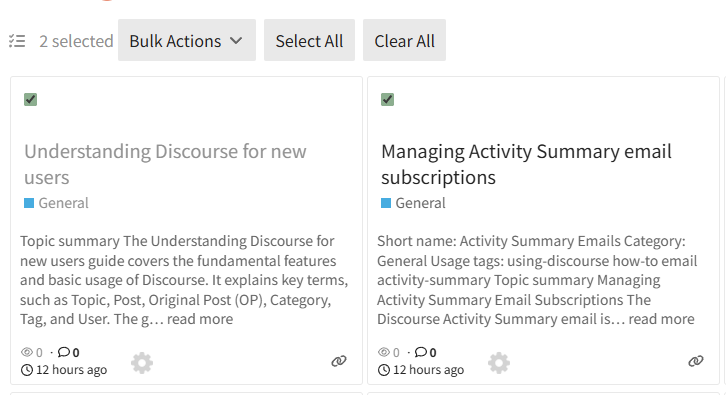
Task: Uncheck the Managing Activity Summary topic checkbox
Action: [388, 100]
